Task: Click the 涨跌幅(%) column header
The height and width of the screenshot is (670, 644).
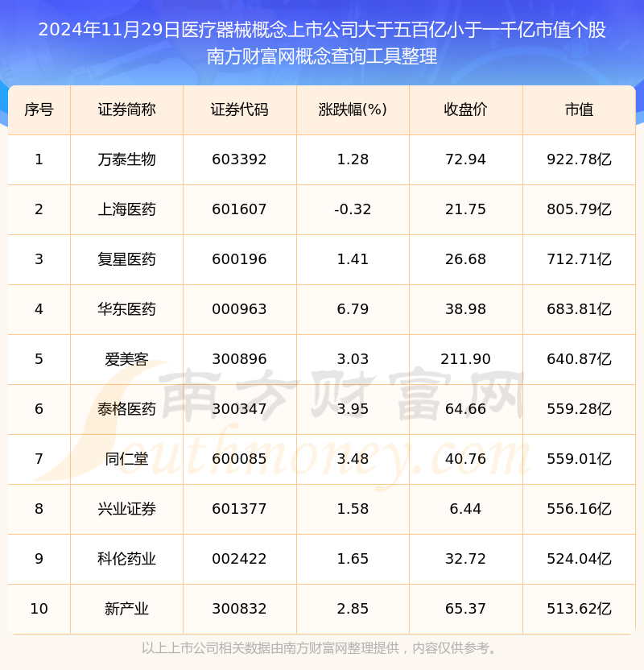Action: click(x=353, y=110)
